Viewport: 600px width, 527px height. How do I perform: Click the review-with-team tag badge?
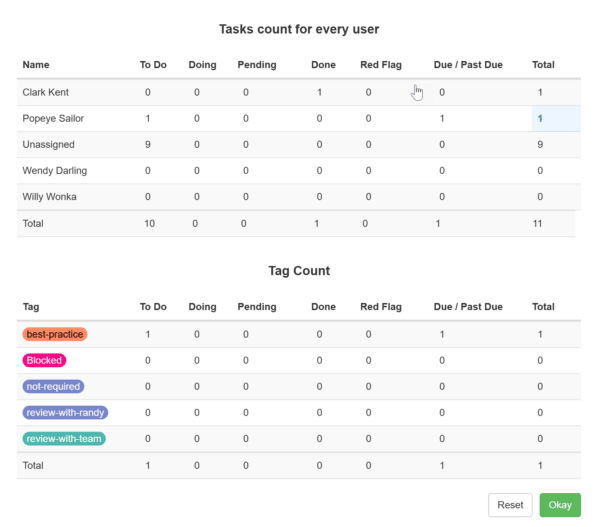pyautogui.click(x=64, y=438)
